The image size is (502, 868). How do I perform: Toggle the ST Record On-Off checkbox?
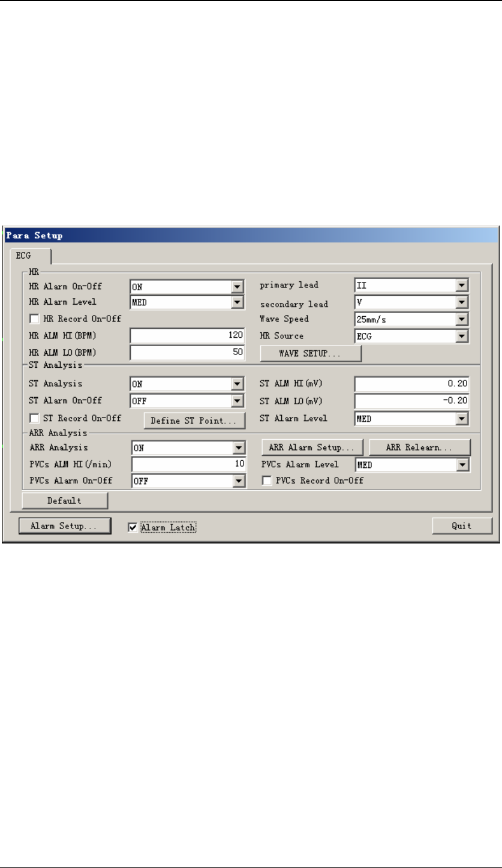34,418
